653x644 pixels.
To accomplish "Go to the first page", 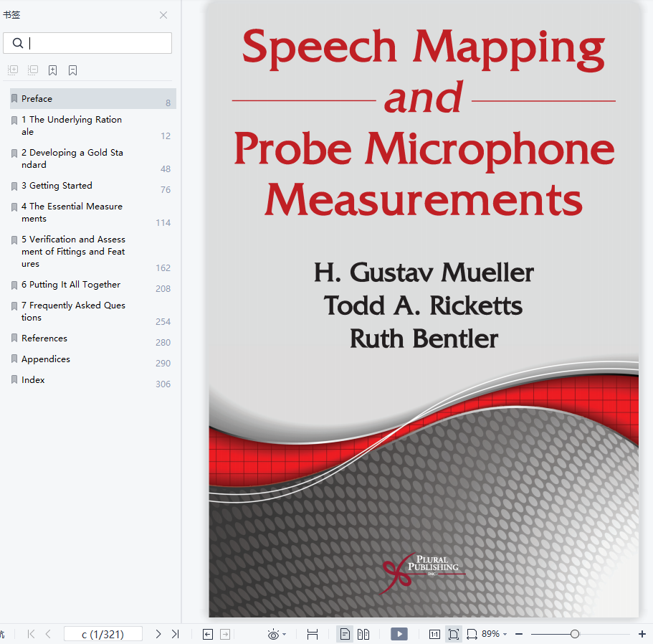I will [31, 634].
